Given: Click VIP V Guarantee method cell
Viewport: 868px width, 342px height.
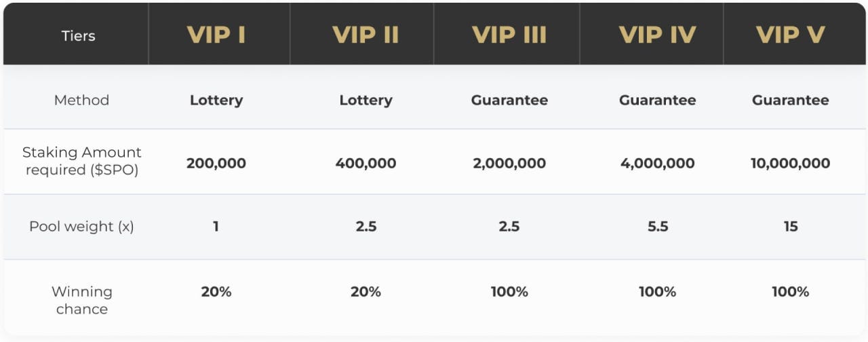Looking at the screenshot, I should tap(790, 100).
